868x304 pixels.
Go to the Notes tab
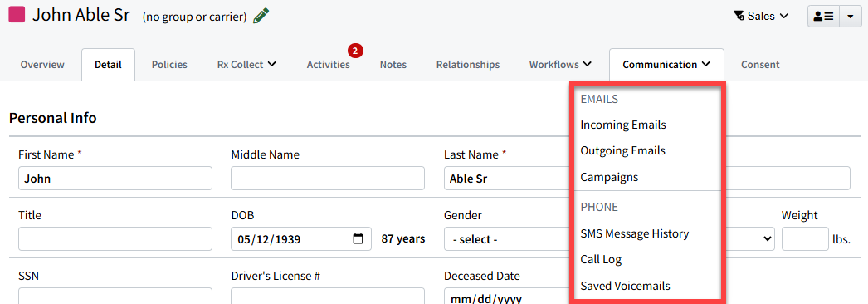coord(393,65)
